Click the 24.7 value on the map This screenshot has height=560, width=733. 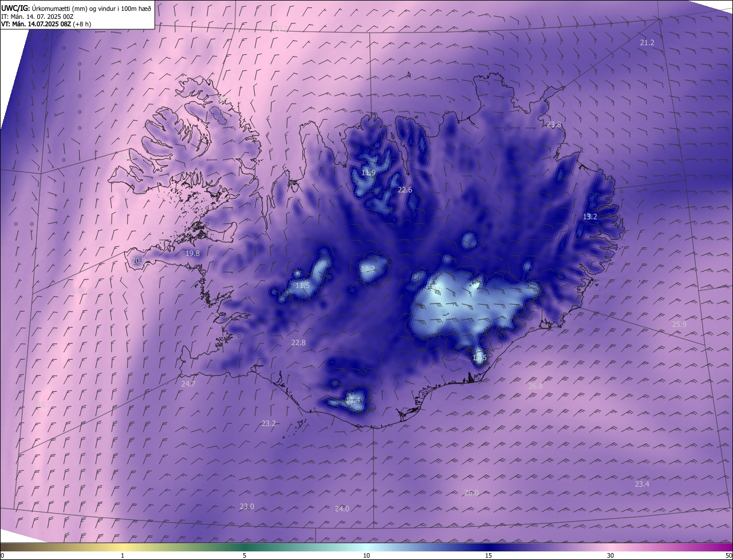(x=188, y=384)
